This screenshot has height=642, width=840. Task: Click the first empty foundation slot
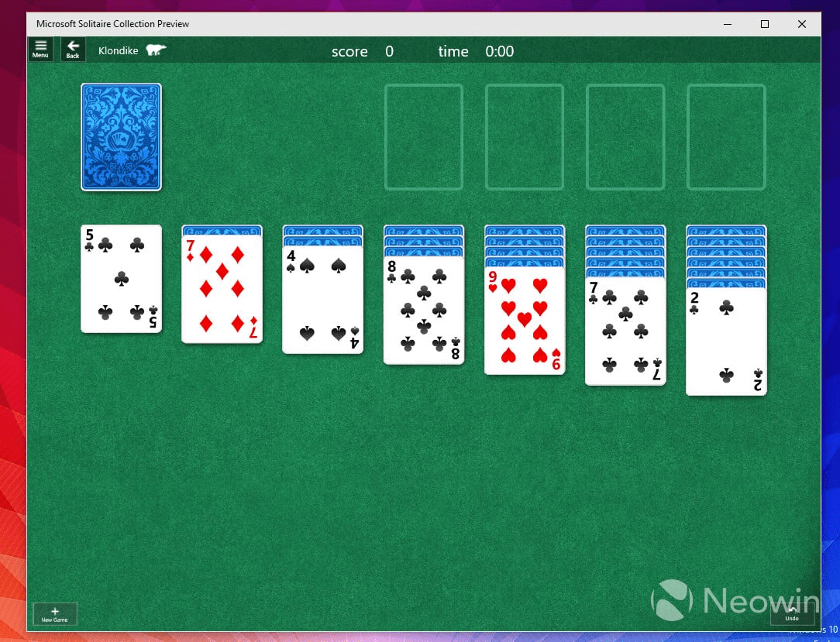[x=424, y=137]
